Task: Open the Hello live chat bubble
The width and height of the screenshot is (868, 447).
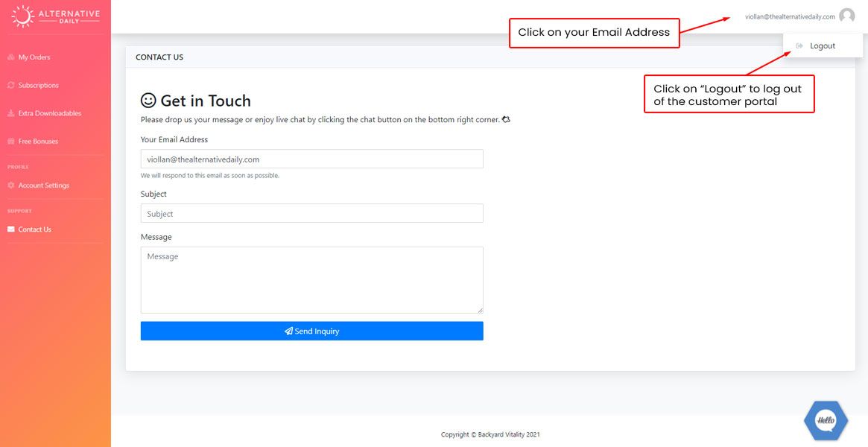Action: (x=826, y=420)
